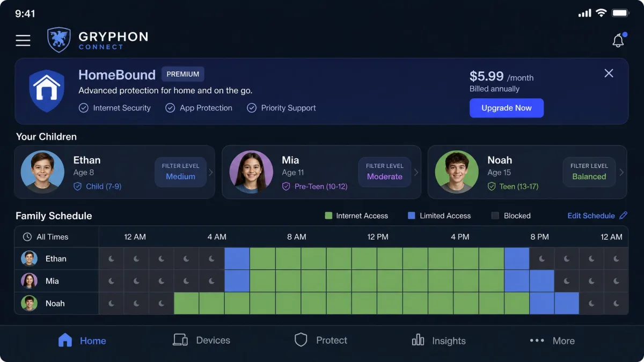This screenshot has width=644, height=362.
Task: Open the Edit Schedule link
Action: tap(591, 216)
